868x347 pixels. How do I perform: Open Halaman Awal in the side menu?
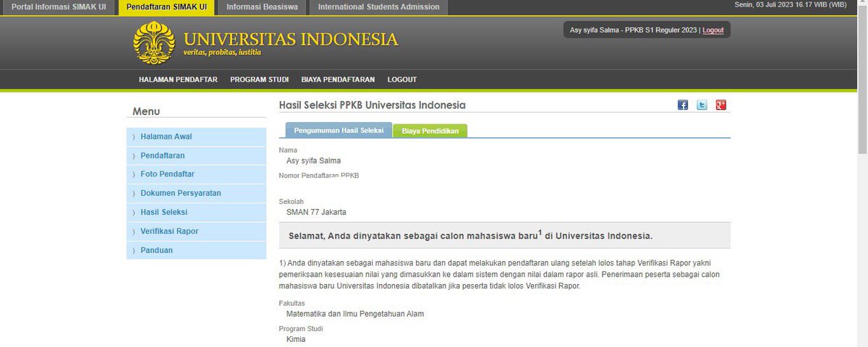point(196,137)
